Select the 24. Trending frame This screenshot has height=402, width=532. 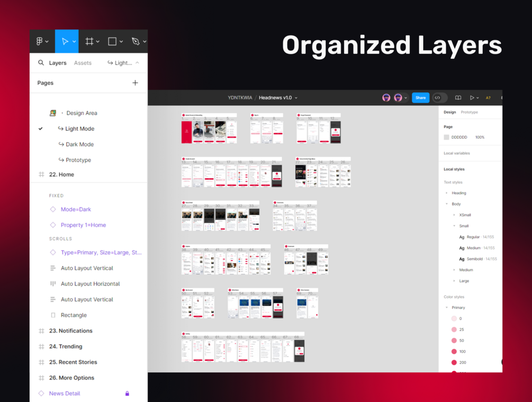tap(66, 346)
